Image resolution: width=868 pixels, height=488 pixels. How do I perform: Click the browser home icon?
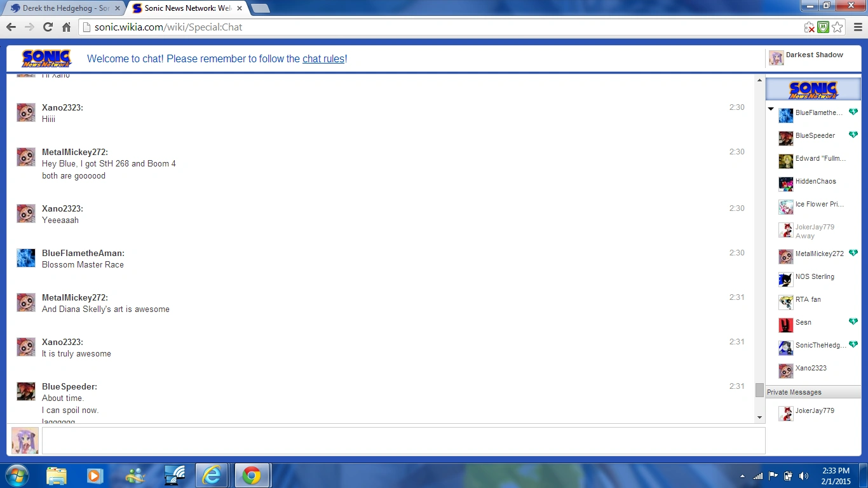66,27
